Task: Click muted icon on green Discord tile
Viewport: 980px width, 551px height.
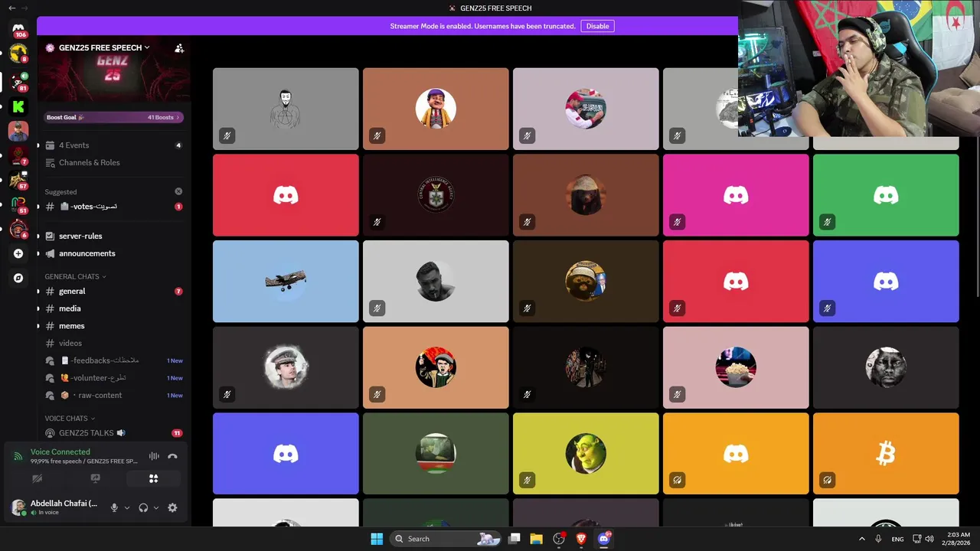Action: click(827, 222)
